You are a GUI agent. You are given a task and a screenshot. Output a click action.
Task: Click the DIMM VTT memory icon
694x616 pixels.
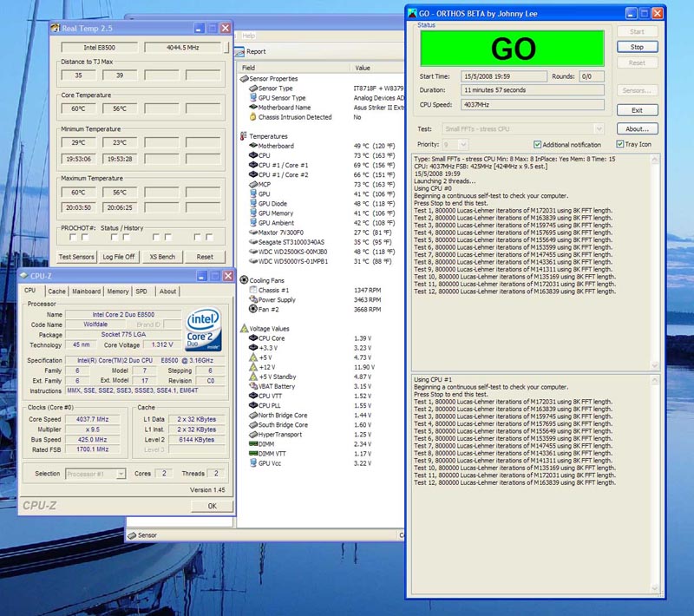tap(253, 454)
